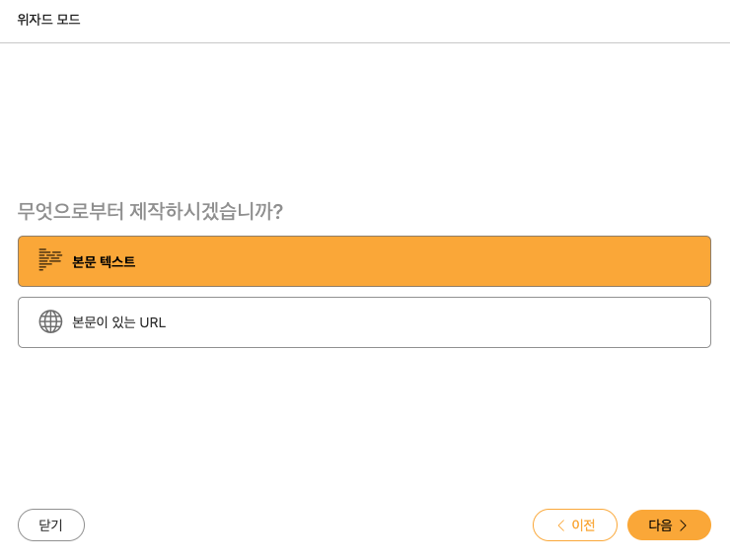Click the 본문 텍스트 label text
This screenshot has width=730, height=560.
104,262
